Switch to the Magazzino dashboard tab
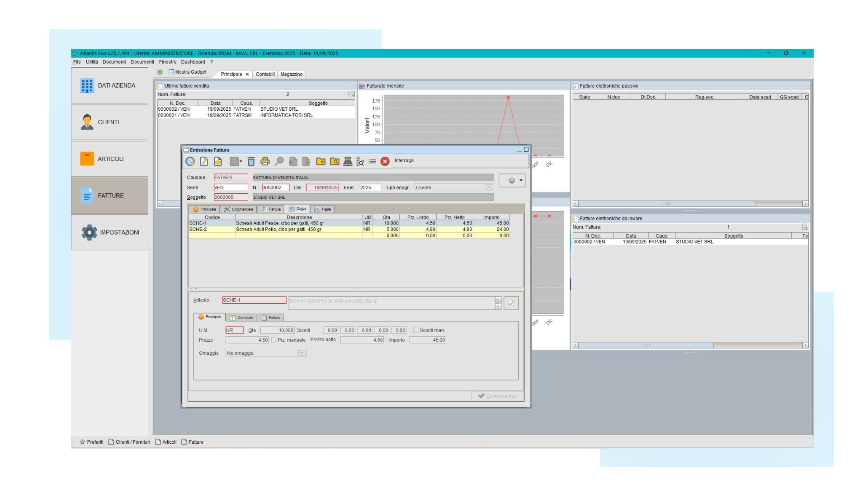Image resolution: width=868 pixels, height=488 pixels. 291,74
